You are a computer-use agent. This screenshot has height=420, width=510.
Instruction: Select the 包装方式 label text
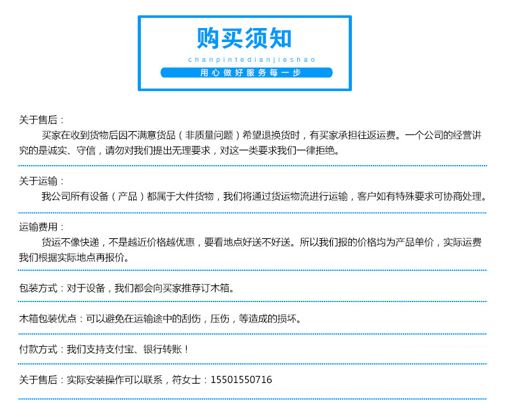point(38,288)
